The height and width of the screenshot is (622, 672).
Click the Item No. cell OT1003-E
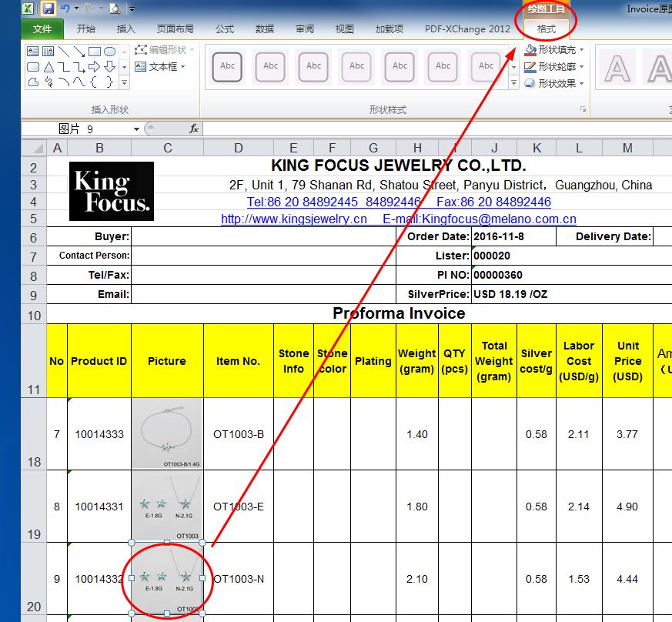tap(239, 507)
